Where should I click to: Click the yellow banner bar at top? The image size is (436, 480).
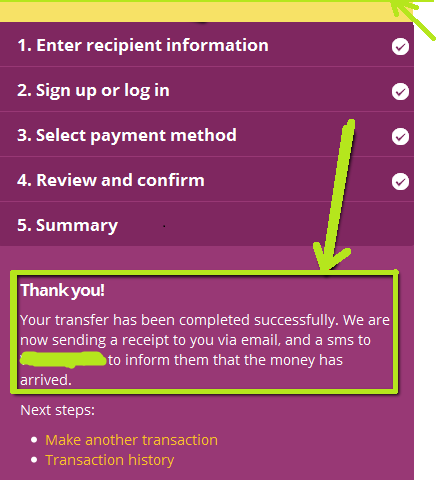[x=207, y=12]
